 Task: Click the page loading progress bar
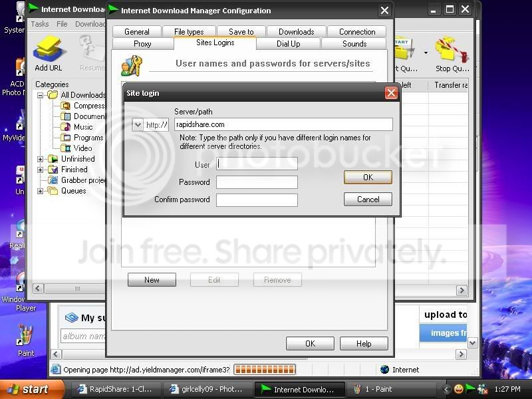click(x=265, y=370)
